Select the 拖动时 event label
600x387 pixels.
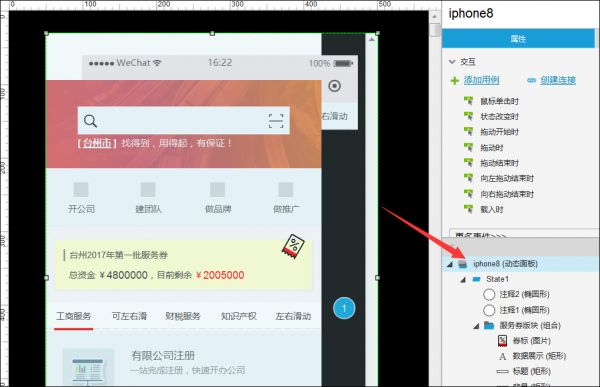pyautogui.click(x=492, y=148)
